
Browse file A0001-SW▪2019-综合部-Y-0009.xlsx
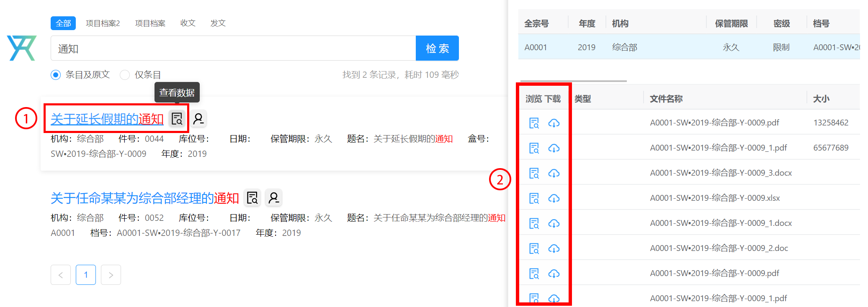534,198
